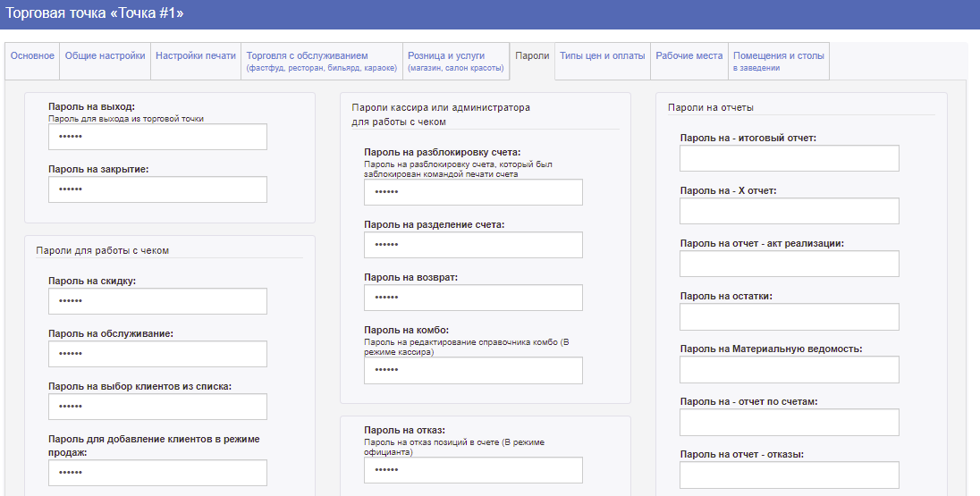Open Розница и услуги tab

tap(455, 61)
